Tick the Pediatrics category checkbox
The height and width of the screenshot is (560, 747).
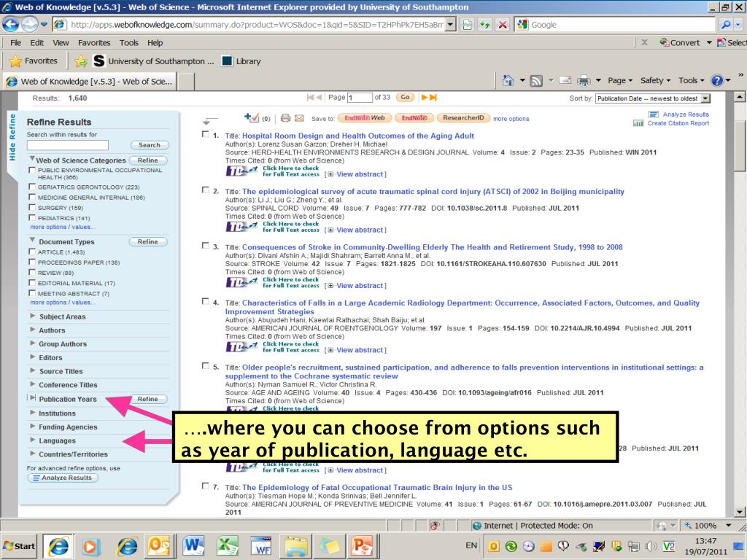32,218
